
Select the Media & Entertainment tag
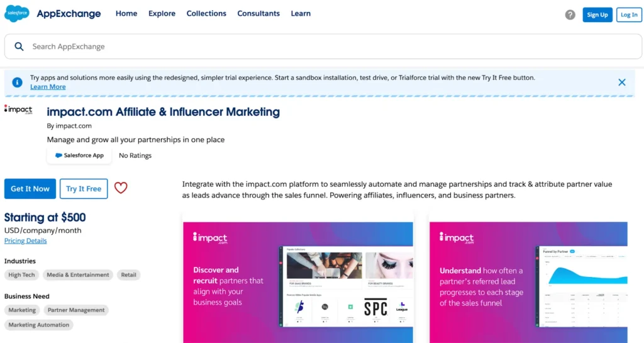coord(78,275)
